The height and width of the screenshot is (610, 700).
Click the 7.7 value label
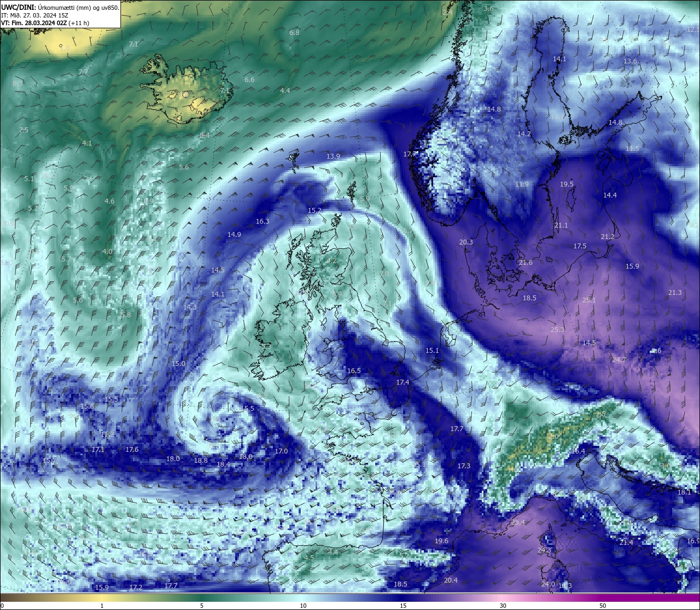83,72
